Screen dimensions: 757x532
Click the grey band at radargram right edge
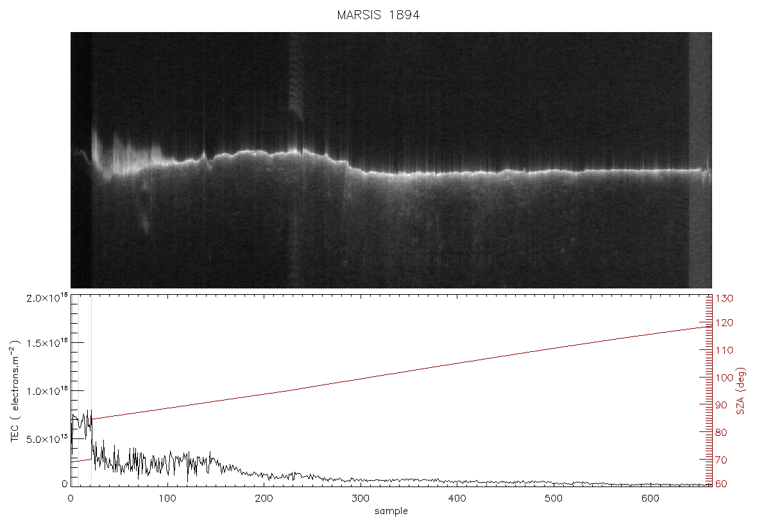700,160
